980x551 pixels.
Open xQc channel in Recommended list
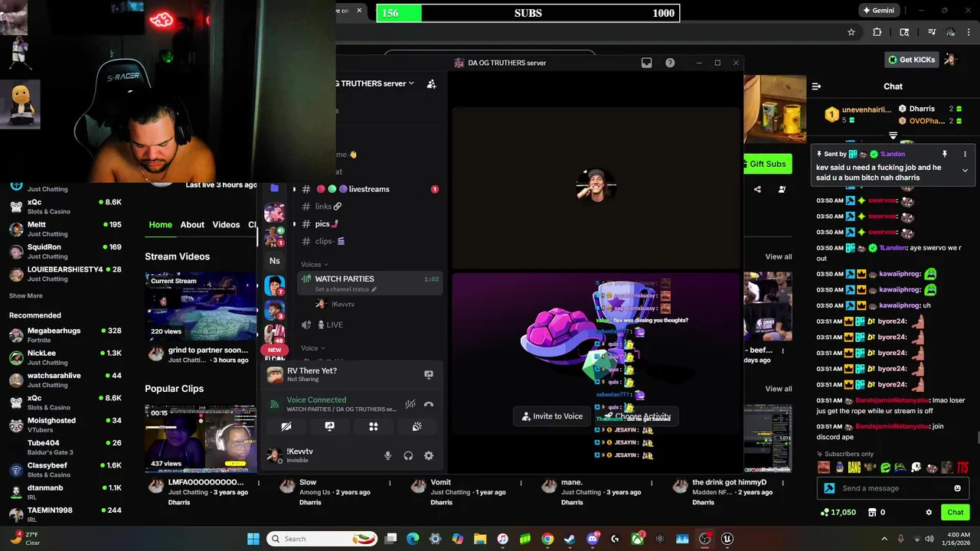click(x=66, y=403)
